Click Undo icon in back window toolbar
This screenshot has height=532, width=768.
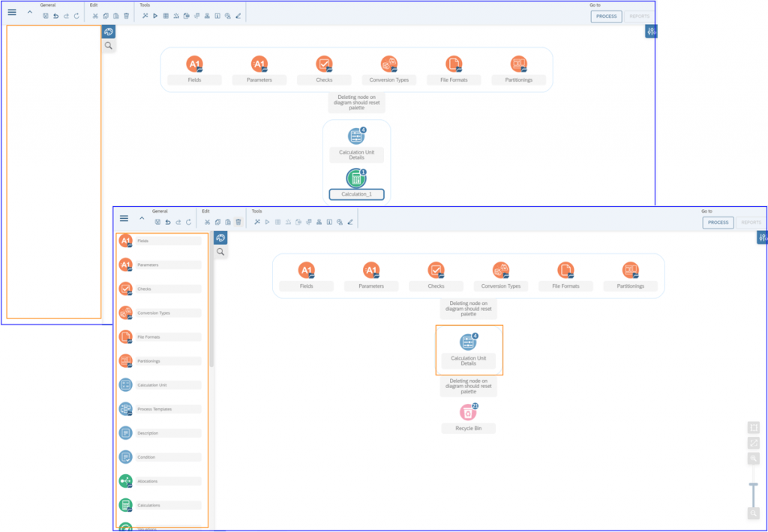pos(55,16)
